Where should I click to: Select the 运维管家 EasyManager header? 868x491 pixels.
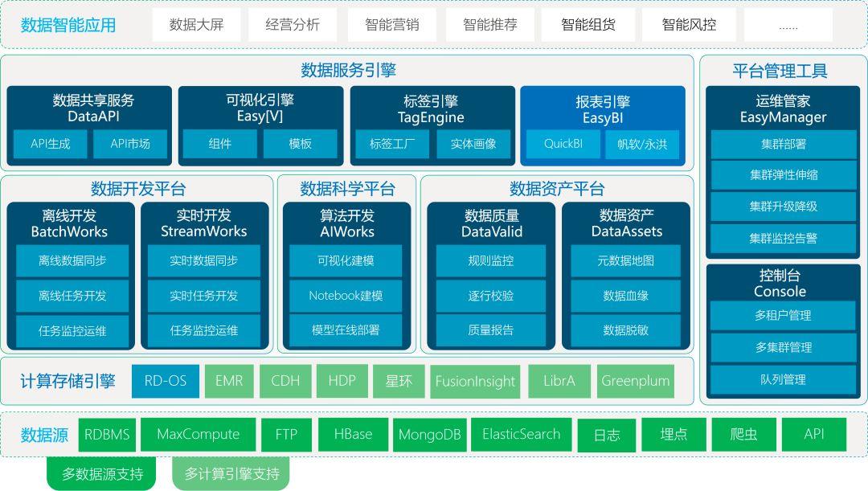(784, 109)
